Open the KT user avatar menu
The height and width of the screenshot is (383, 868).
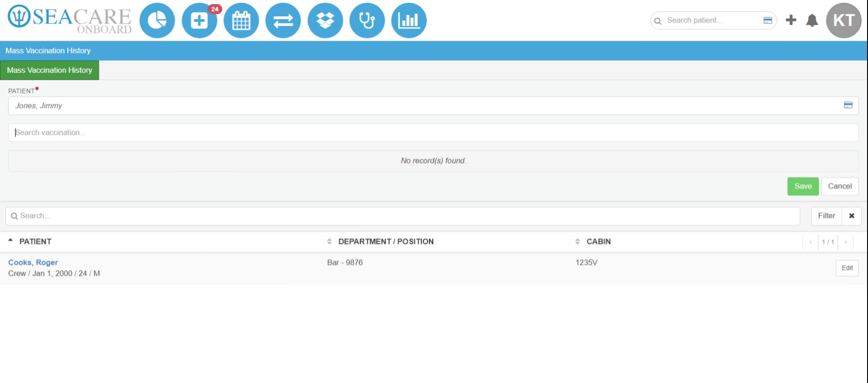click(844, 20)
